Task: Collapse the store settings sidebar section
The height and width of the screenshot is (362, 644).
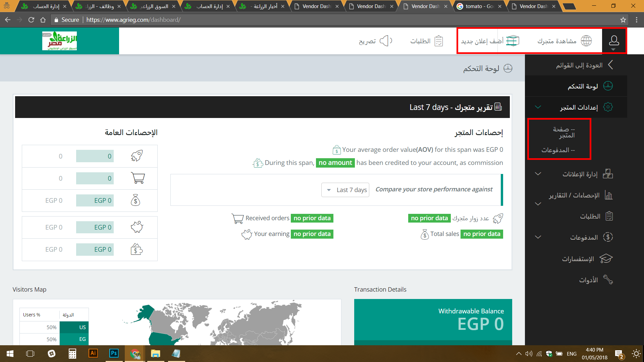Action: [538, 107]
